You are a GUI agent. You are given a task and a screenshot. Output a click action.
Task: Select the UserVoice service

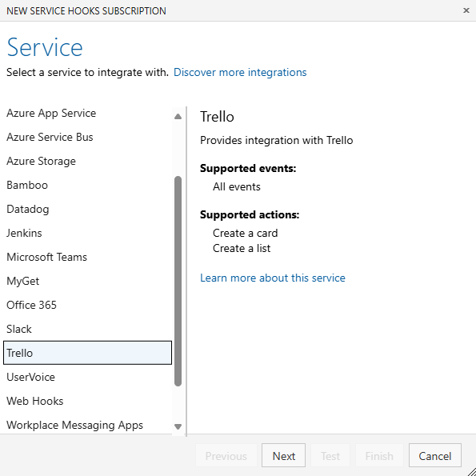pyautogui.click(x=87, y=377)
